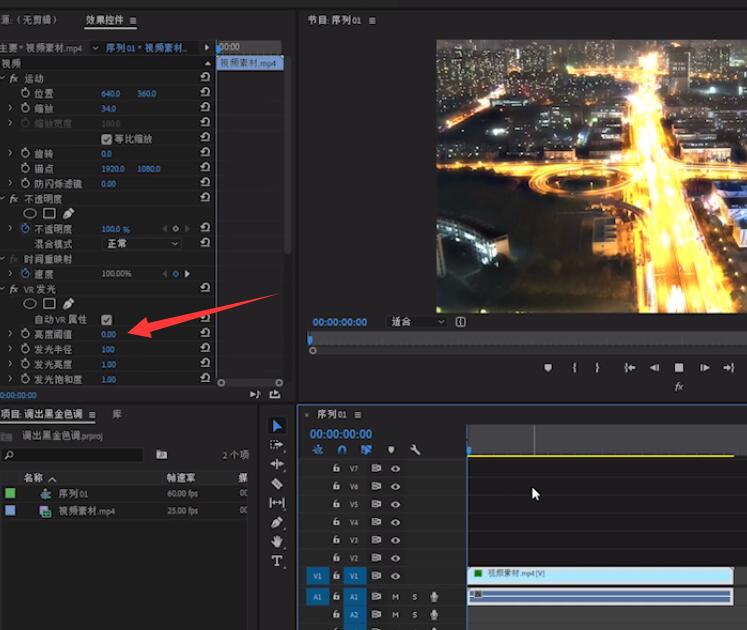
Task: Open timeline display settings wrench
Action: tap(415, 451)
